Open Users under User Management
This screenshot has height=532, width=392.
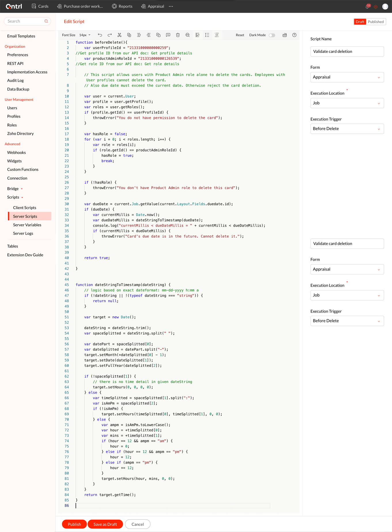(x=12, y=108)
